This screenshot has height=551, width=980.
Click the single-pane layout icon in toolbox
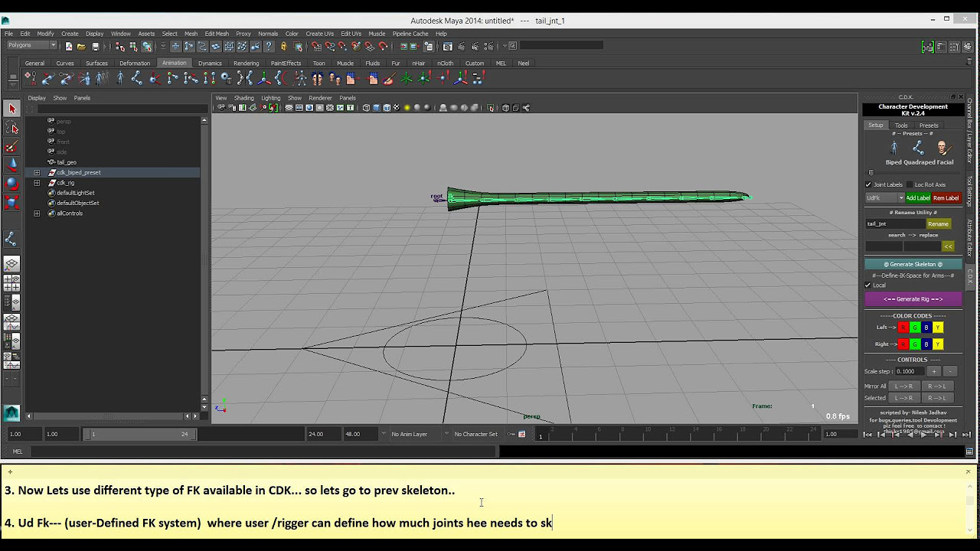click(11, 265)
